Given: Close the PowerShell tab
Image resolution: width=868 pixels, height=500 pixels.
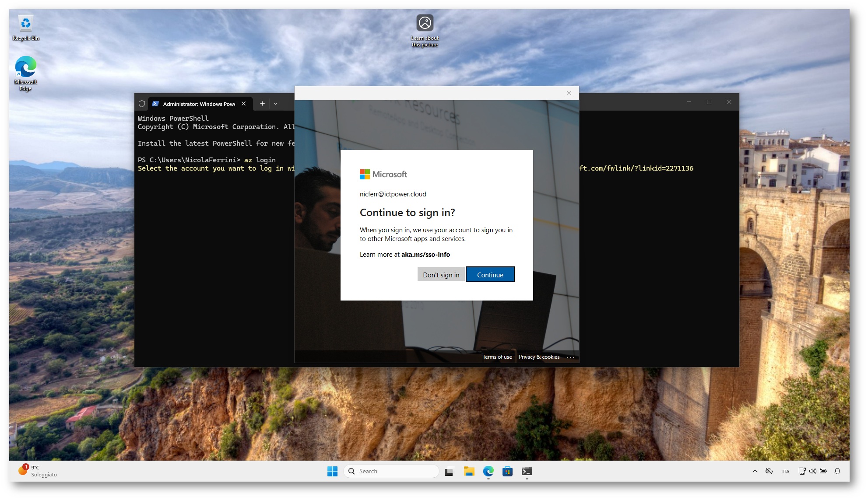Looking at the screenshot, I should (244, 104).
